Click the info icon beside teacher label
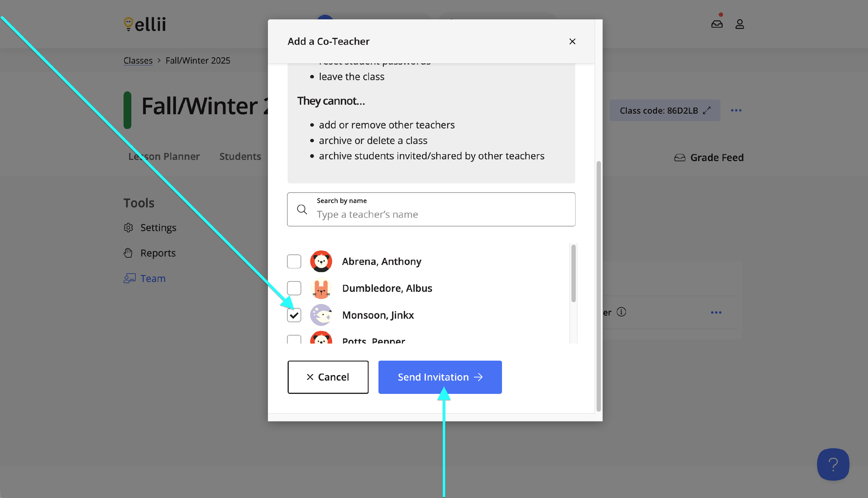 (621, 312)
